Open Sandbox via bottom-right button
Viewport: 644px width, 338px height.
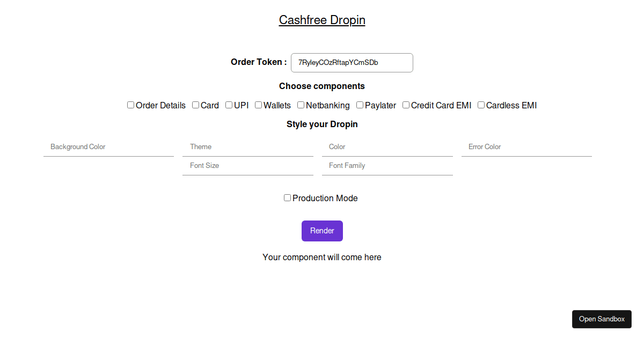(602, 319)
